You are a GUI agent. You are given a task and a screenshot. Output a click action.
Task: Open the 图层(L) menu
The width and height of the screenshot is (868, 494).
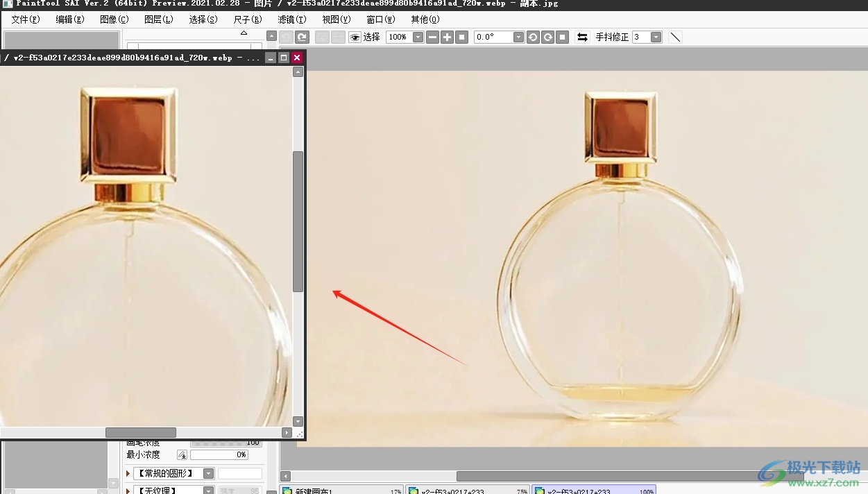[159, 19]
